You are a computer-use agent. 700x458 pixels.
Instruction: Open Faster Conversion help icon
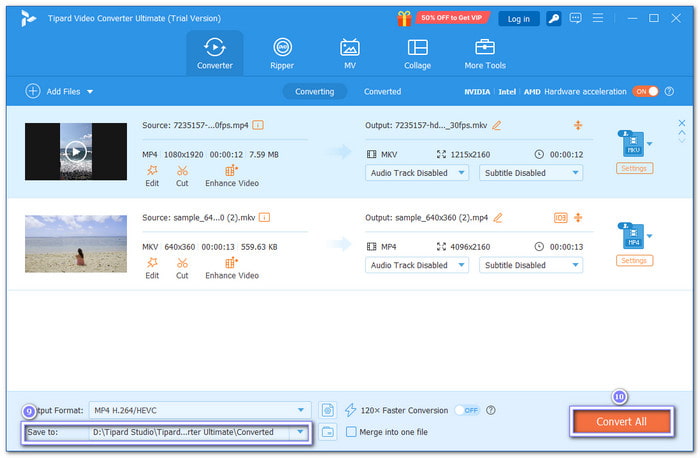(x=491, y=410)
